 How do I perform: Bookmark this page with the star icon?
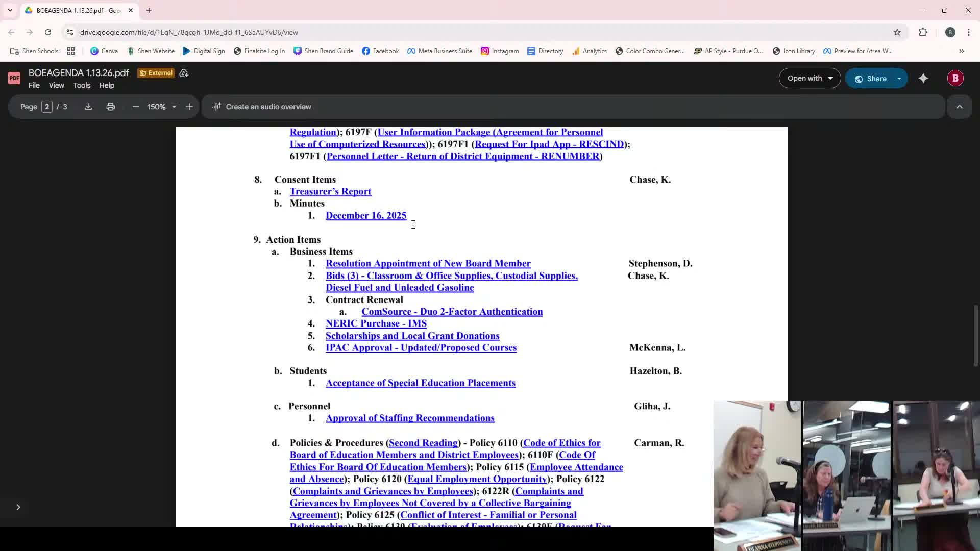coord(897,32)
